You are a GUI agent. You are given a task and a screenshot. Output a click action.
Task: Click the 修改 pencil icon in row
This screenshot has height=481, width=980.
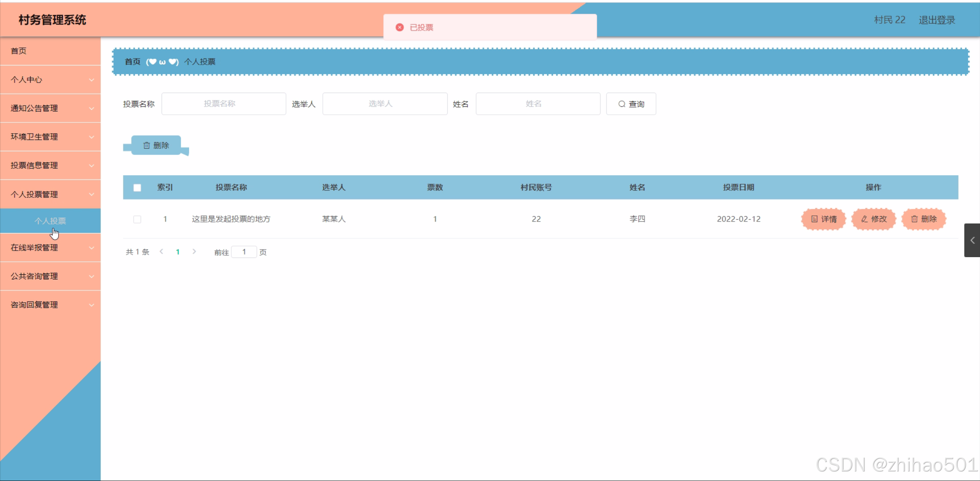point(864,219)
